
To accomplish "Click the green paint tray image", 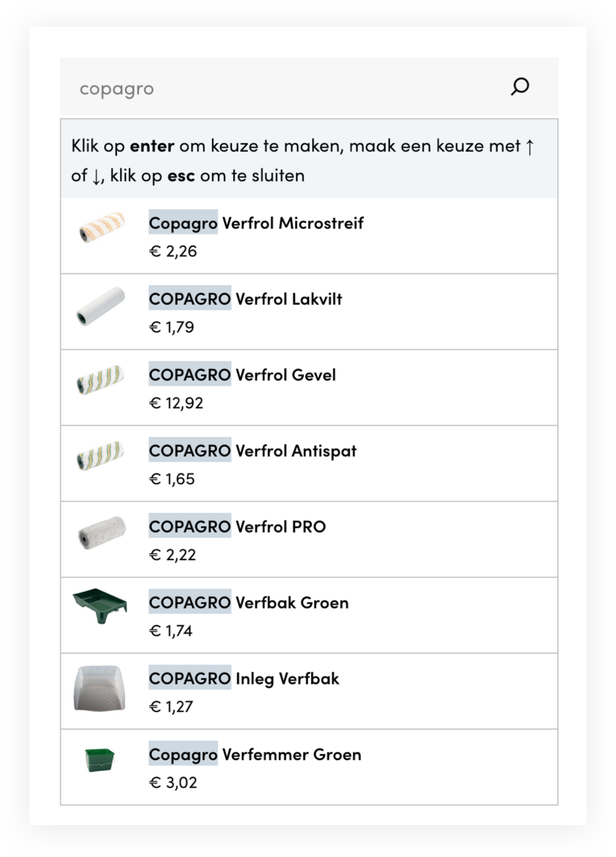I will pyautogui.click(x=100, y=606).
